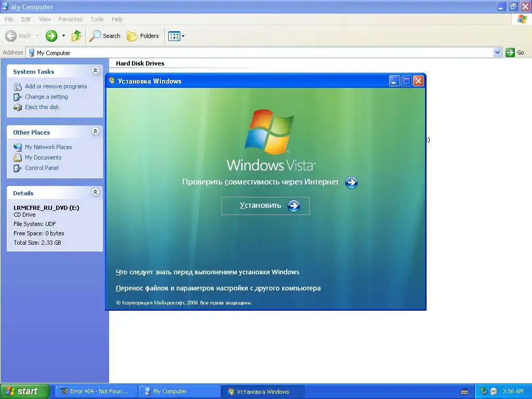532x399 pixels.
Task: Open My Documents link
Action: point(43,157)
